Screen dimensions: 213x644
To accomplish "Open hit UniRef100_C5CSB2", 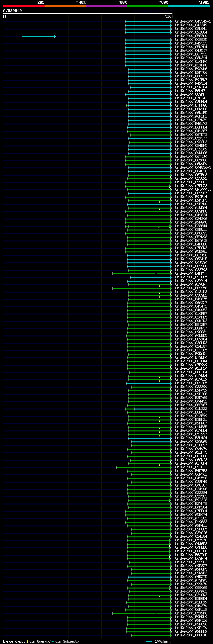I will 191,296.
